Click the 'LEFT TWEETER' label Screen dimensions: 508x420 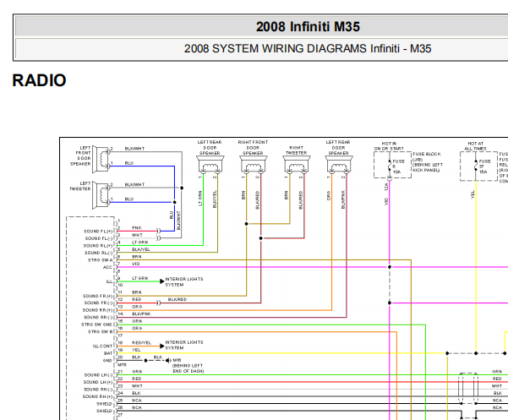pos(80,186)
